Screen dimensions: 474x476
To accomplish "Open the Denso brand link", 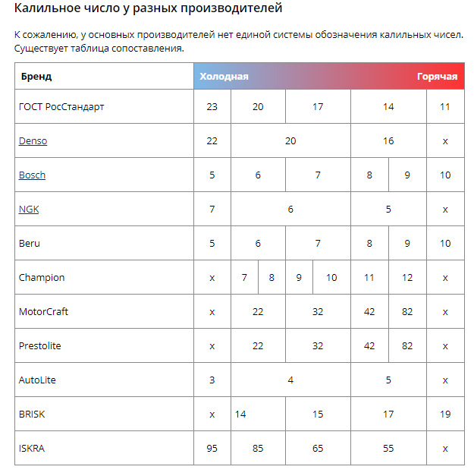I will (33, 141).
